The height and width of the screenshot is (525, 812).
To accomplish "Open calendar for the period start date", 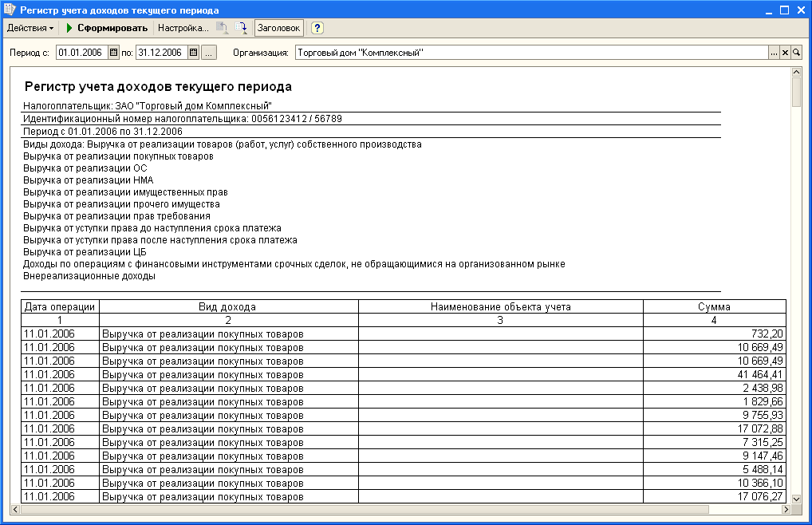I will [113, 53].
